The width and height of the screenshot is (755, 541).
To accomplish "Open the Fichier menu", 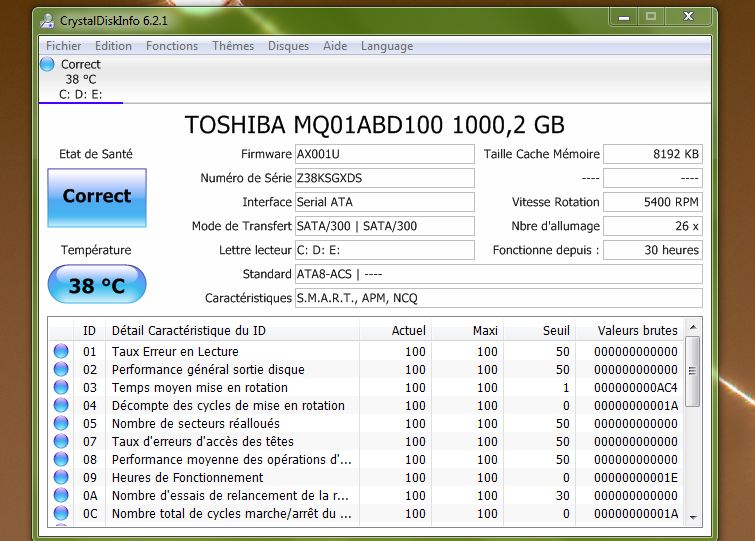I will (64, 46).
